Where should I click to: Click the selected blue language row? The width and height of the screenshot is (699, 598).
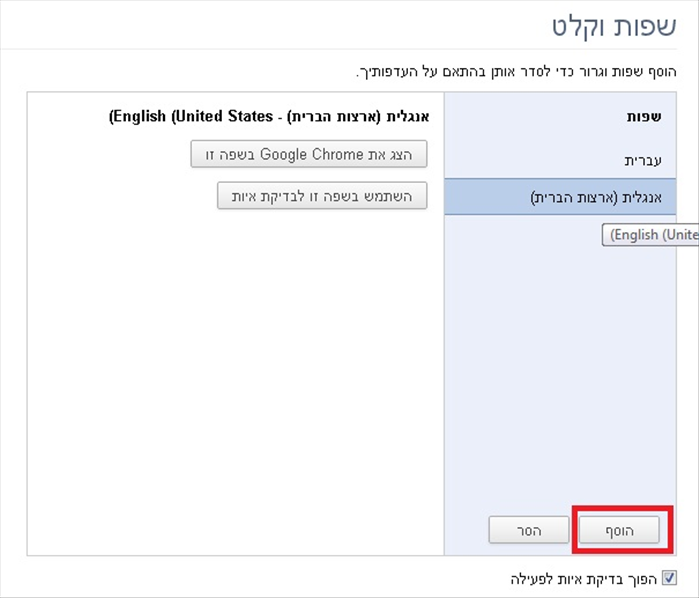point(560,197)
